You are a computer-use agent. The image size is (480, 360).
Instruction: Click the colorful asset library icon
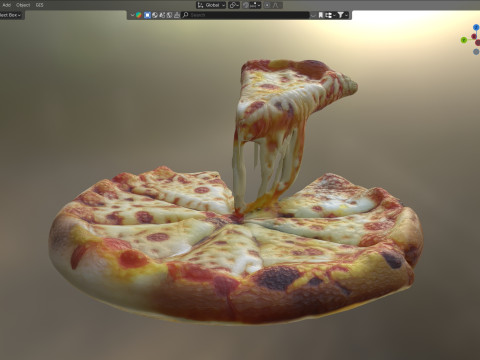(139, 15)
